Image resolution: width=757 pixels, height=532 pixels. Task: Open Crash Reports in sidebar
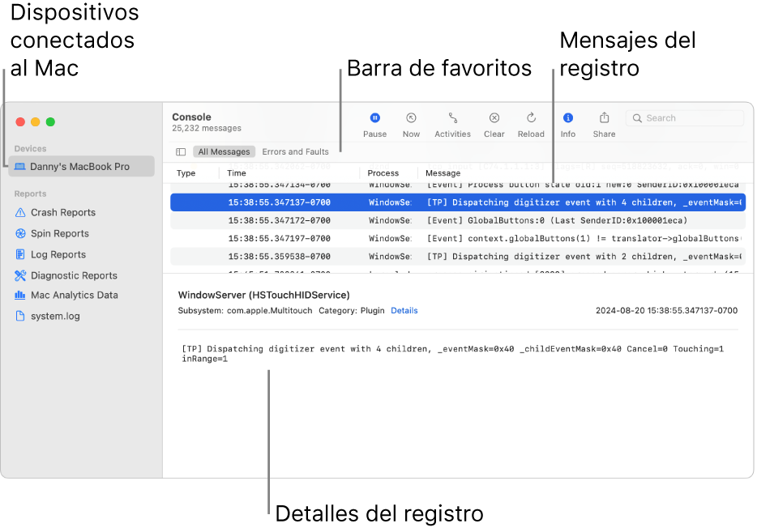coord(63,213)
